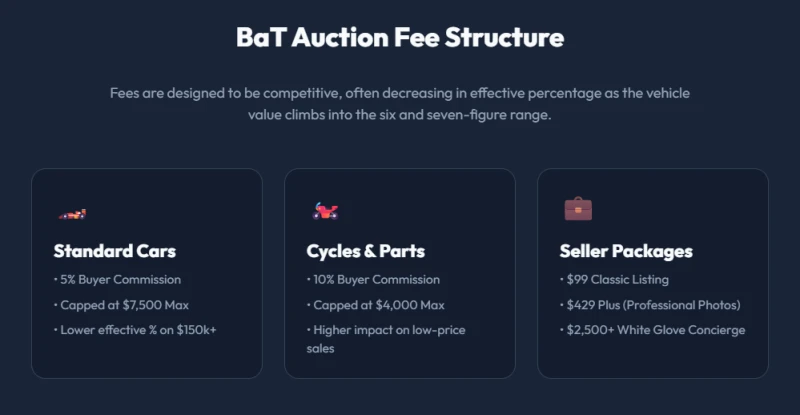The image size is (800, 415).
Task: Select the Seller Packages heading
Action: click(626, 251)
